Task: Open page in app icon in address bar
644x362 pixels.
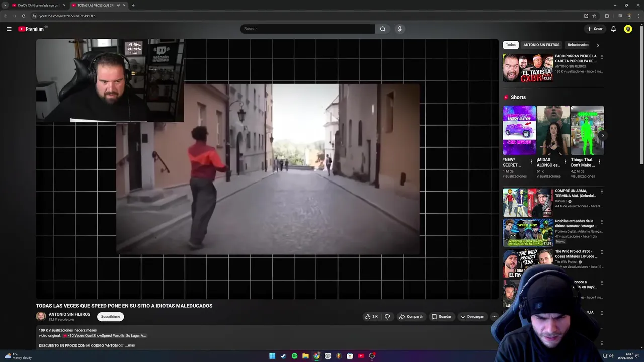Action: 586,16
